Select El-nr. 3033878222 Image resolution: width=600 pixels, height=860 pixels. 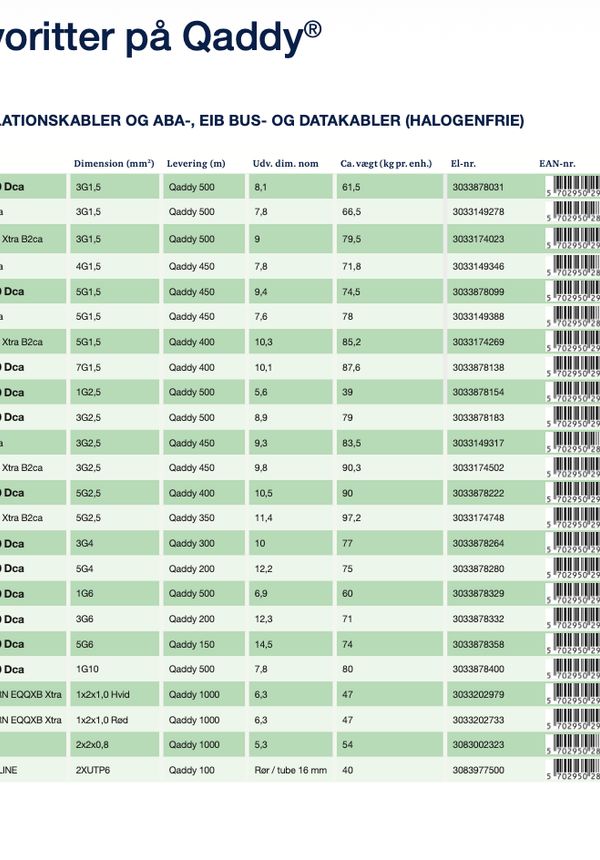point(478,493)
